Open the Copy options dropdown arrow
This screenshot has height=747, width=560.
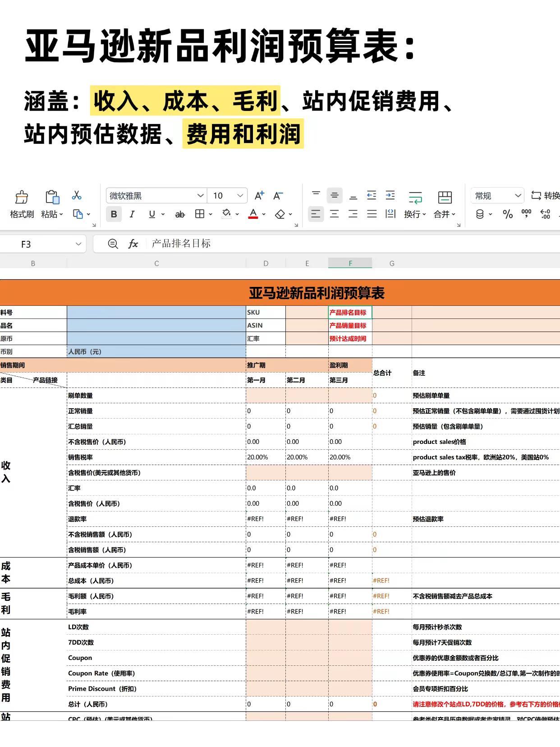pyautogui.click(x=89, y=214)
